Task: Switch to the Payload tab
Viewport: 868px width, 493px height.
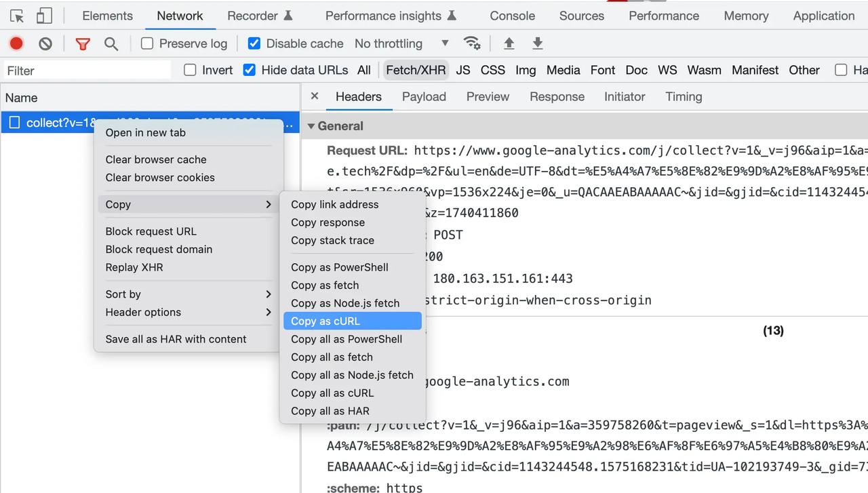Action: click(x=424, y=96)
